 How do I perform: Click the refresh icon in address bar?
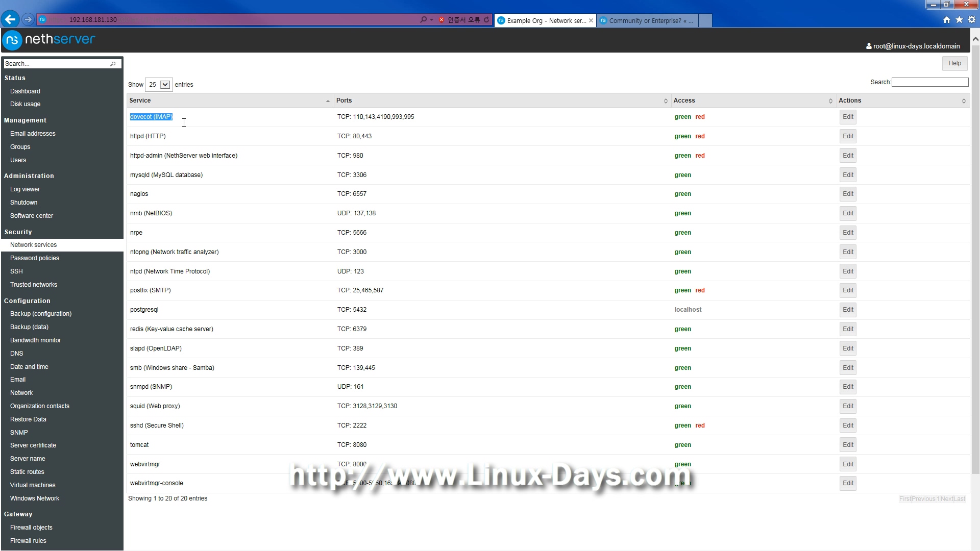coord(486,19)
